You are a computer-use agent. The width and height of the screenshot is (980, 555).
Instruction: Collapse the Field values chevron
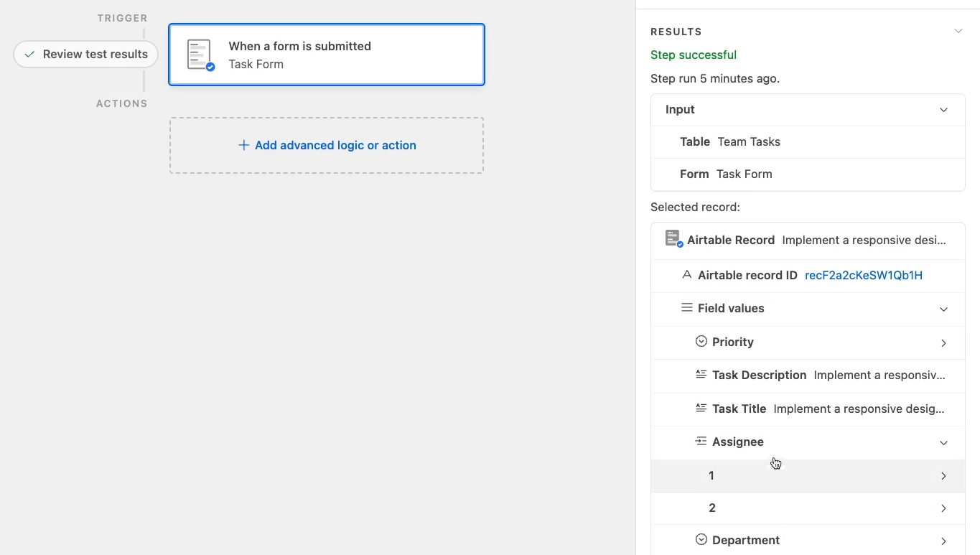pos(943,309)
